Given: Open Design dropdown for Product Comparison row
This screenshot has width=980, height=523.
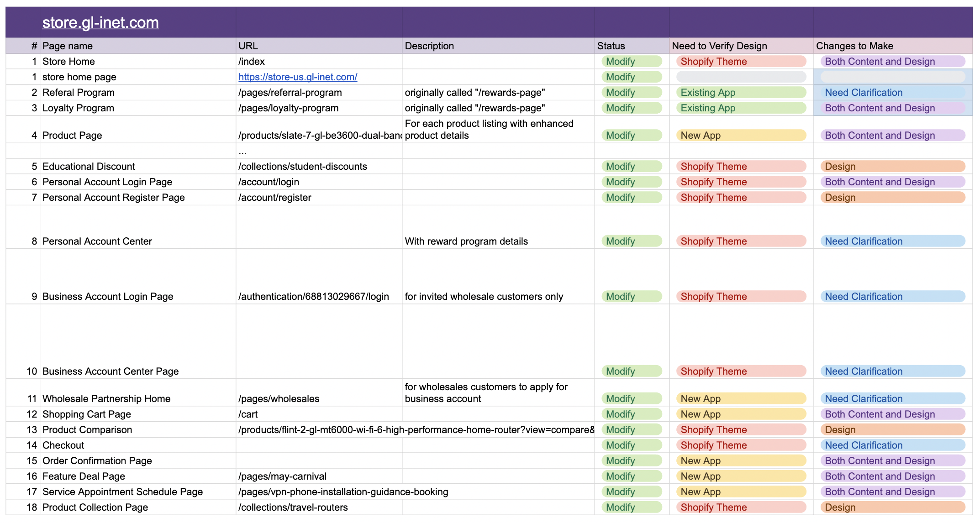Looking at the screenshot, I should pos(893,430).
